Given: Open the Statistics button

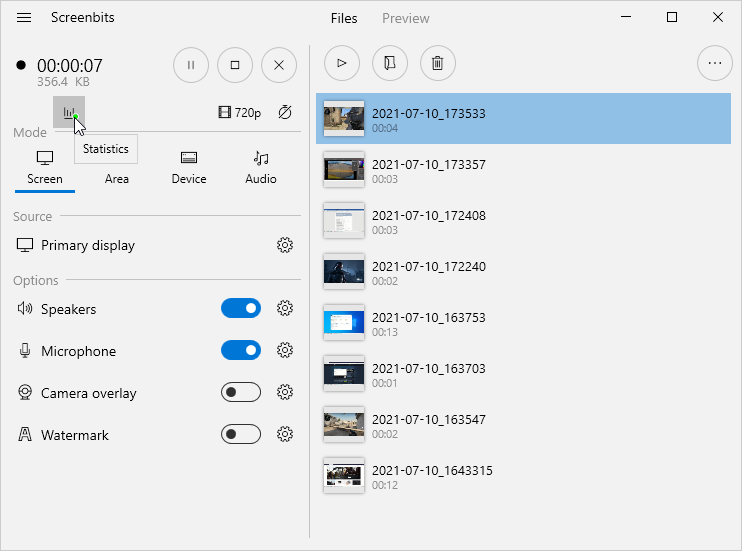Looking at the screenshot, I should coord(69,112).
